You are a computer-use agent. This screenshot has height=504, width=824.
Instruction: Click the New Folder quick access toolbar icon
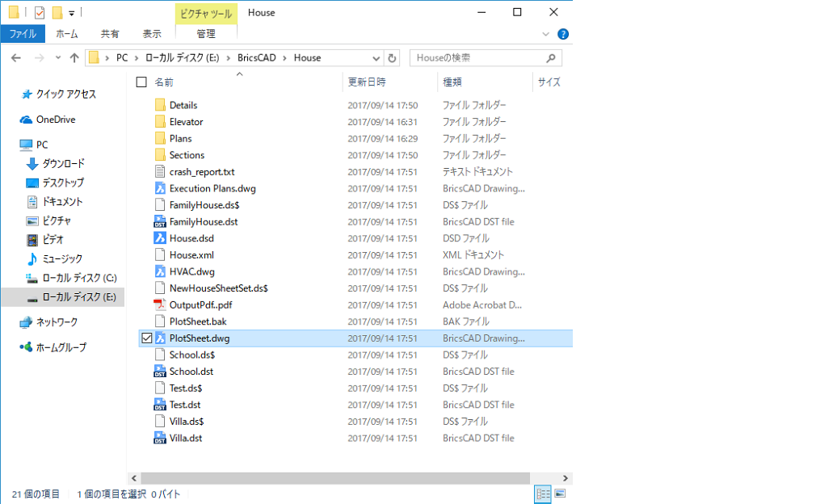pyautogui.click(x=57, y=12)
